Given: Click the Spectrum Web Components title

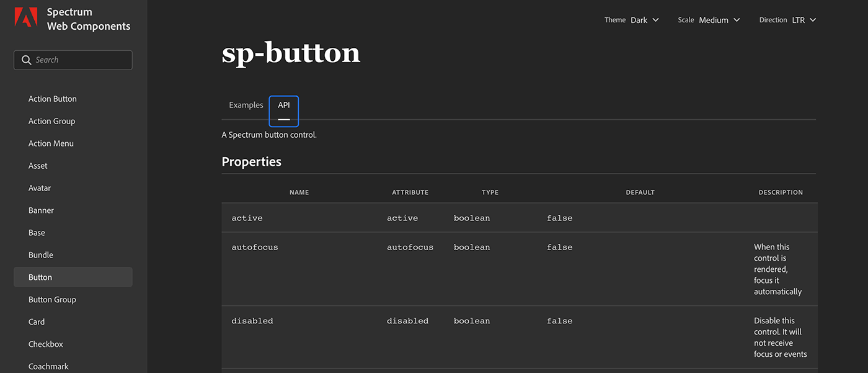Looking at the screenshot, I should [89, 19].
